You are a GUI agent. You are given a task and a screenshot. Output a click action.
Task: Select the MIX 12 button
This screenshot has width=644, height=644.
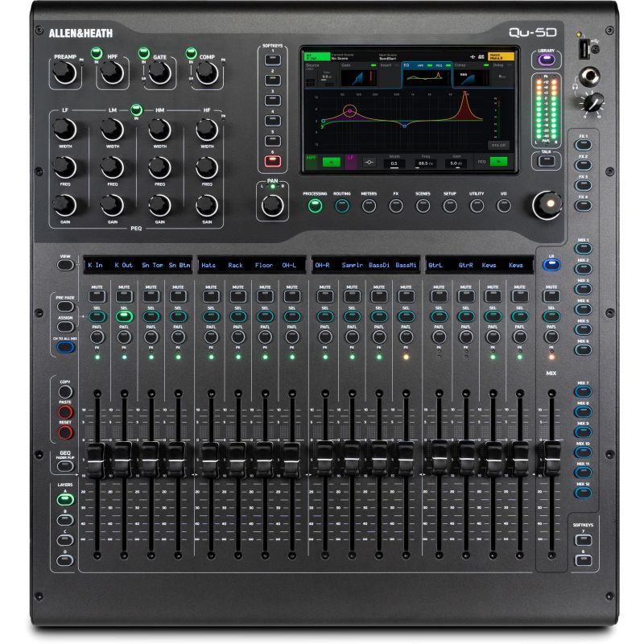pos(583,493)
